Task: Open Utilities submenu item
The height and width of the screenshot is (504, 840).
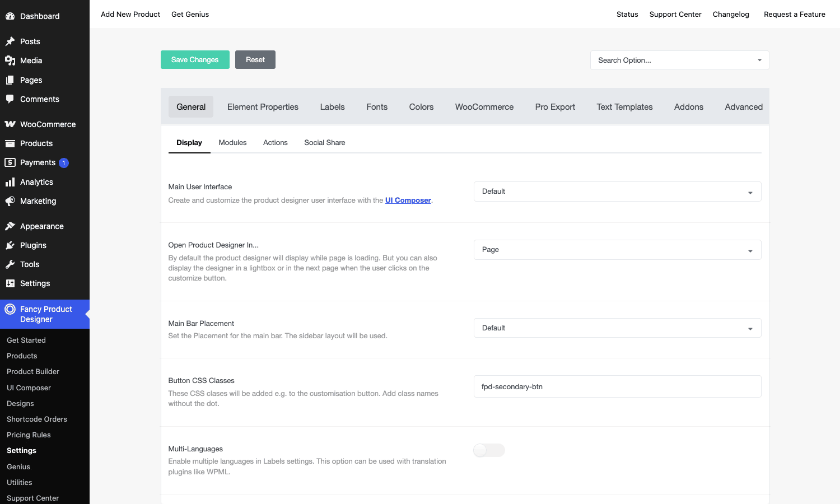Action: click(20, 483)
